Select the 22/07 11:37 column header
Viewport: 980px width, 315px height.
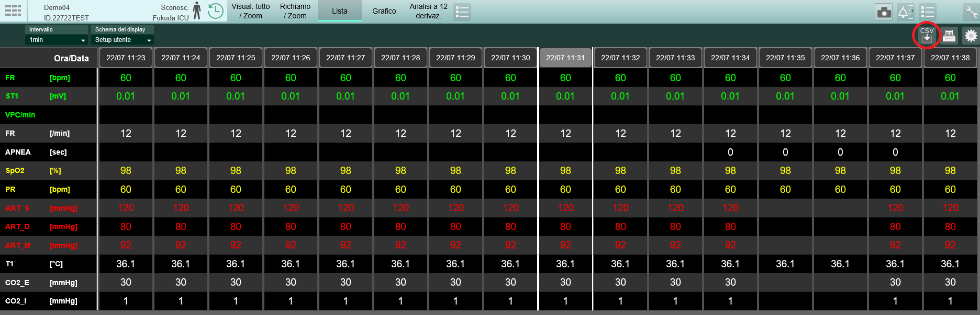pos(895,58)
